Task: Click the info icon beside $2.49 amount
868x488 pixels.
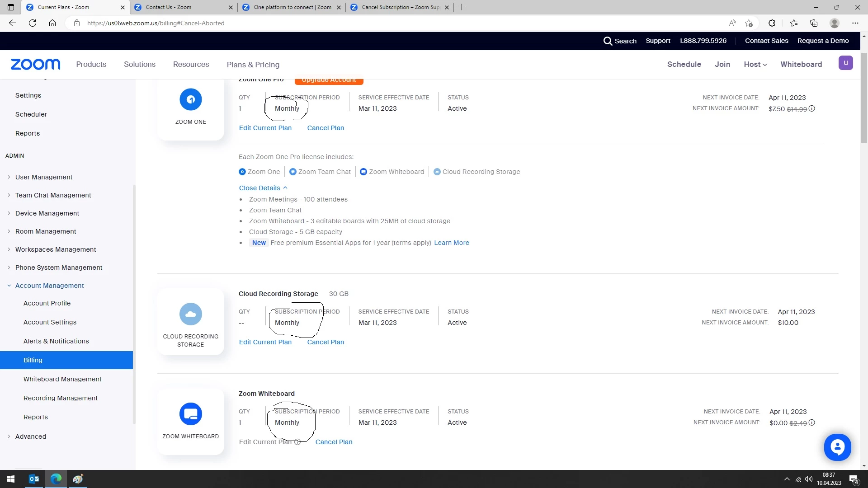Action: [x=812, y=423]
